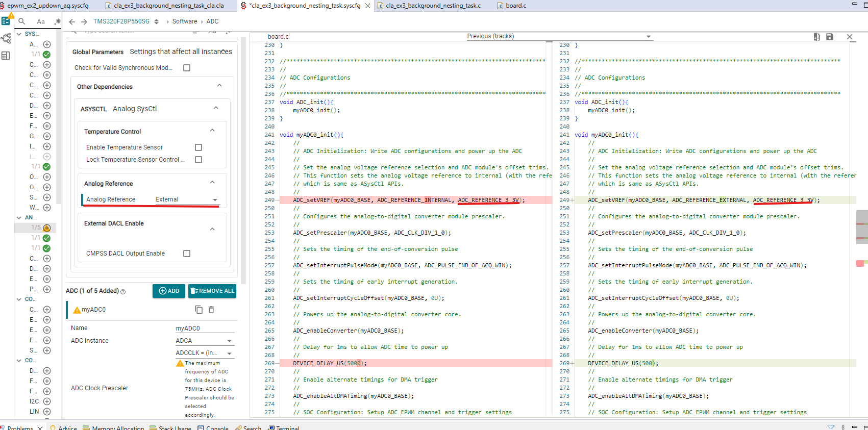
Task: Open the tree graph view icon
Action: [6, 38]
